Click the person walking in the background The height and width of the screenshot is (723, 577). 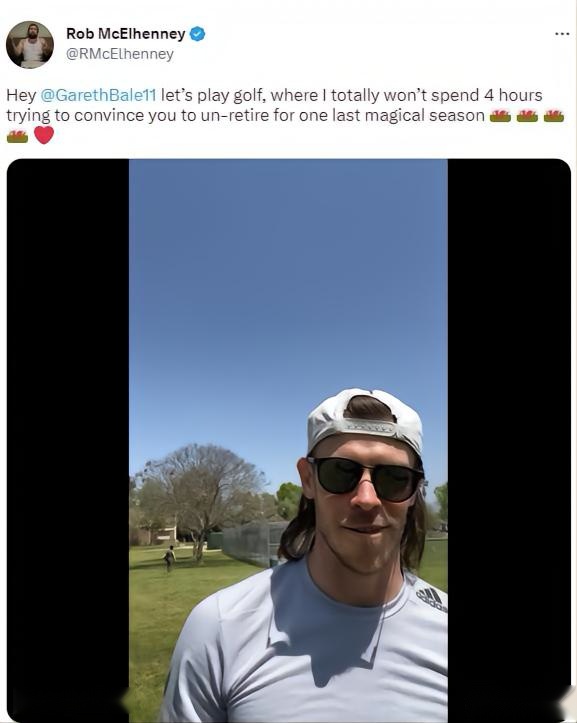coord(170,558)
